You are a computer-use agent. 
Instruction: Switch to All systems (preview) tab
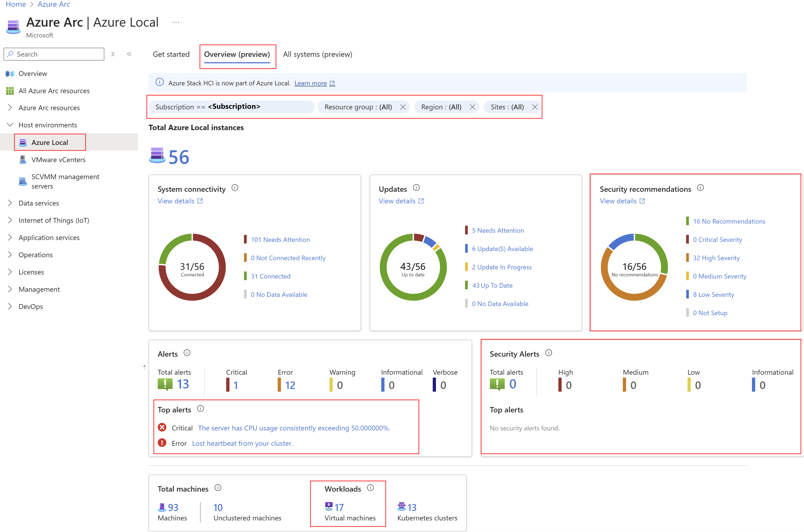[317, 54]
